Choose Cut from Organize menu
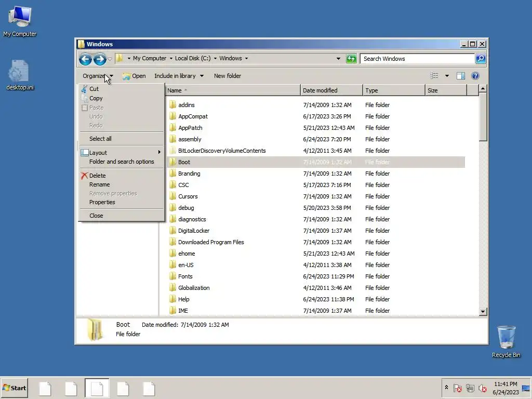 (x=121, y=89)
